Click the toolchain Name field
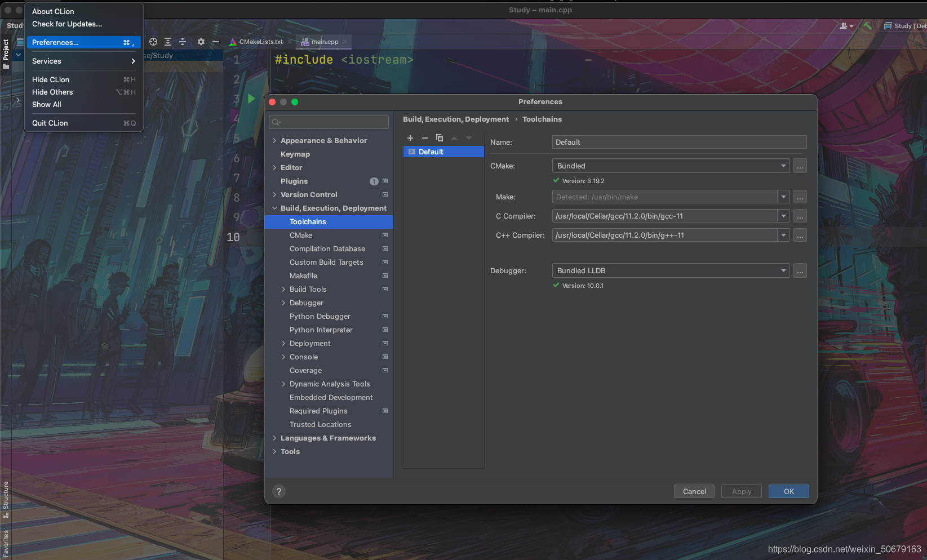 click(x=679, y=142)
